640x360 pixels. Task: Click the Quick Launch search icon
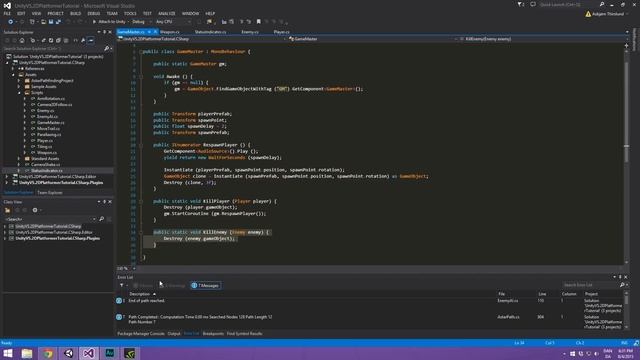click(x=602, y=4)
